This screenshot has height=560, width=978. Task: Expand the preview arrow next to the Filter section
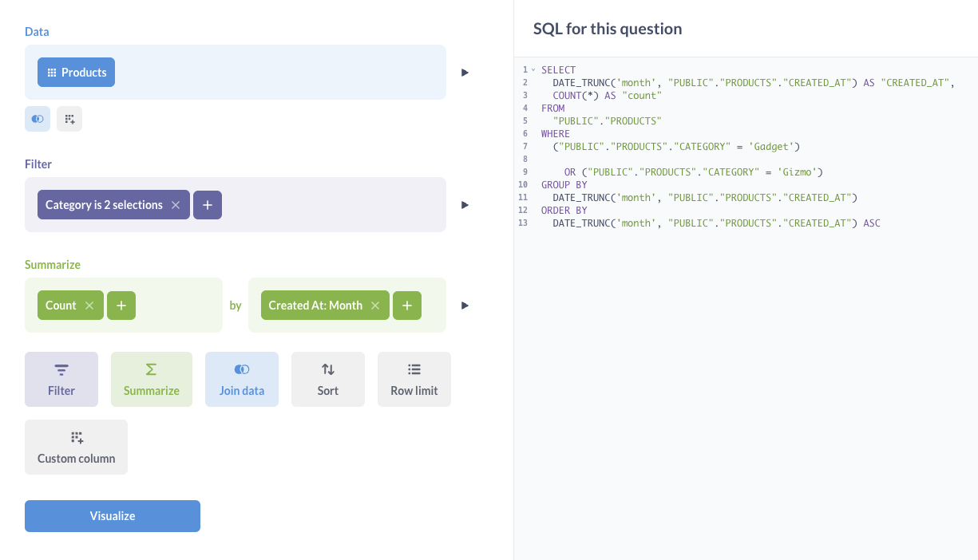(465, 204)
